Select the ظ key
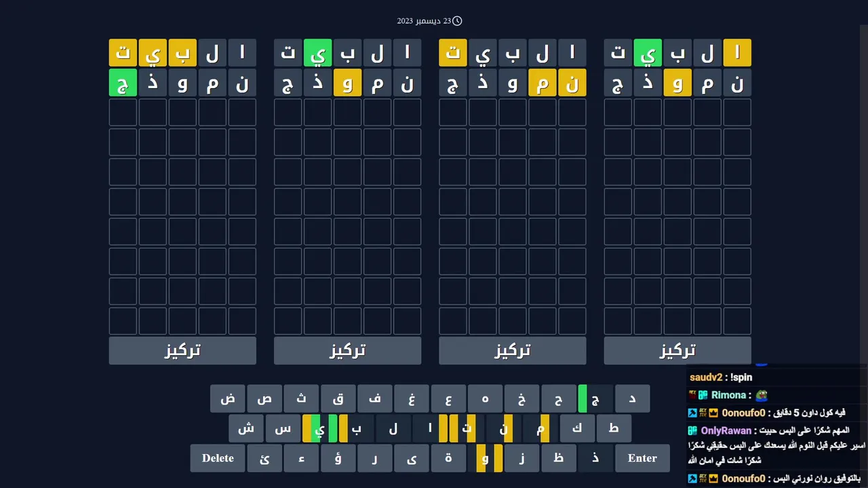 [x=558, y=458]
